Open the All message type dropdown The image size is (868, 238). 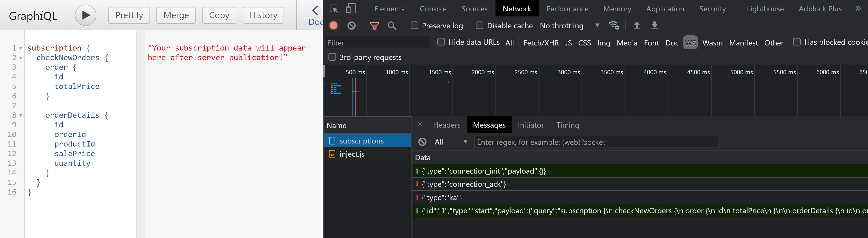(x=451, y=142)
